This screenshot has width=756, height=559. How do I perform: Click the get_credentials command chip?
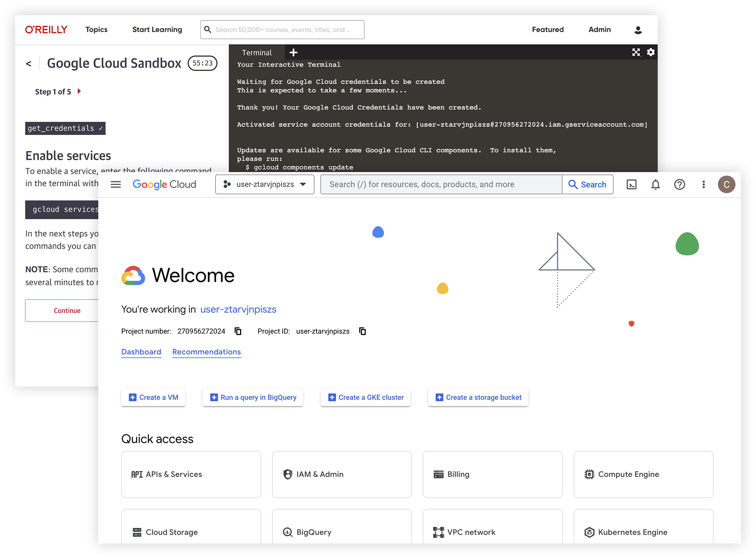click(x=65, y=128)
